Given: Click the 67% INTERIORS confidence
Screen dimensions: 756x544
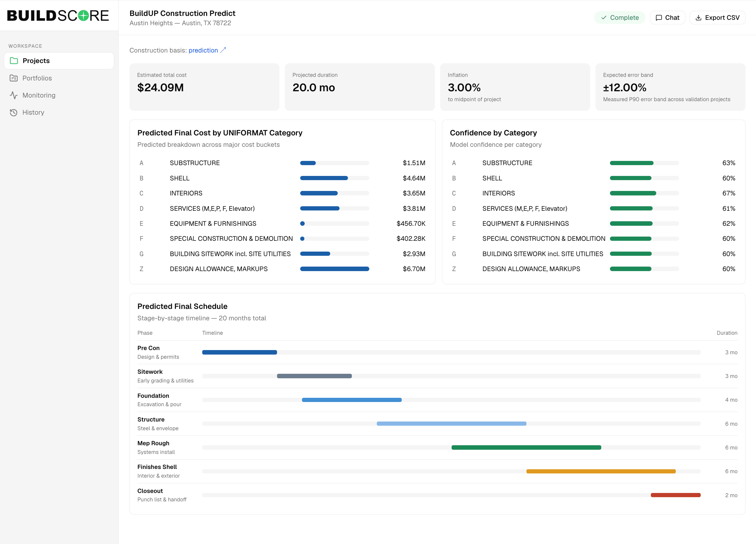Looking at the screenshot, I should pos(729,193).
